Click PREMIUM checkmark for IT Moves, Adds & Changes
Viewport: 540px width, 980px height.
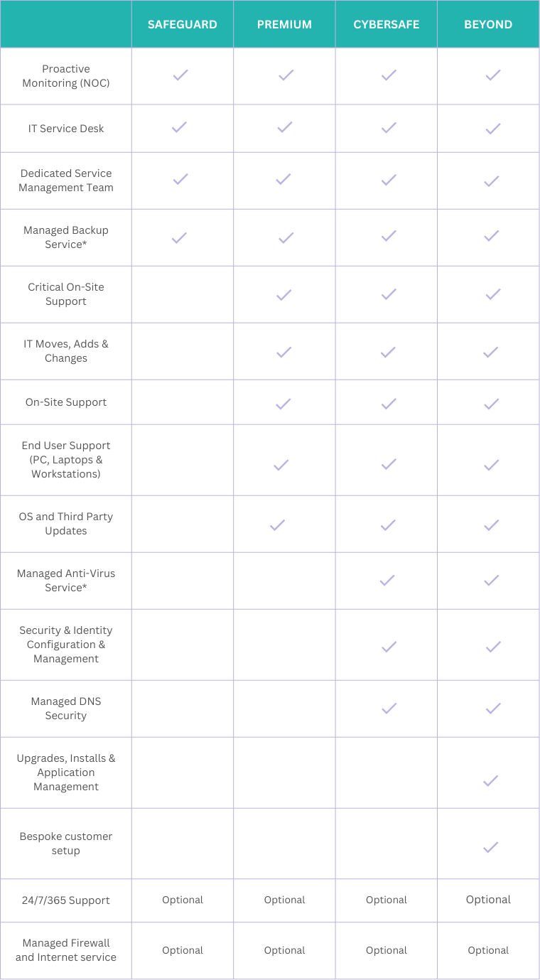[x=283, y=351]
